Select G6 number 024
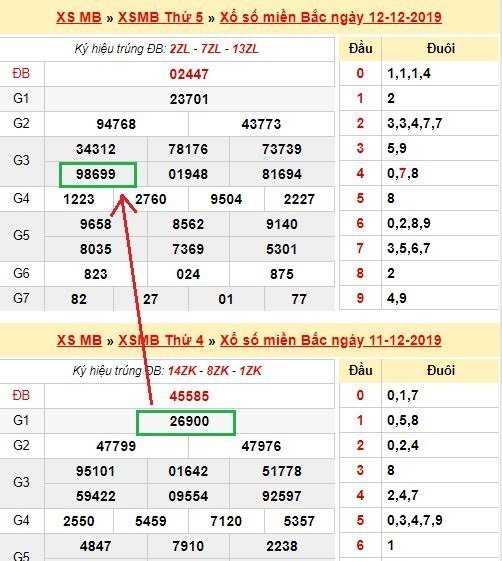Screen dimensions: 502x561 pyautogui.click(x=188, y=274)
